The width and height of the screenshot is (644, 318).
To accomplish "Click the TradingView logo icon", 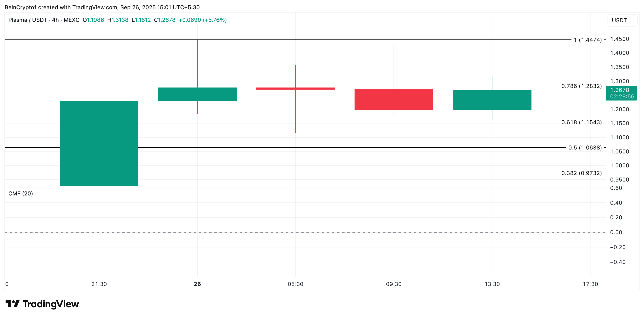I will coord(13,304).
